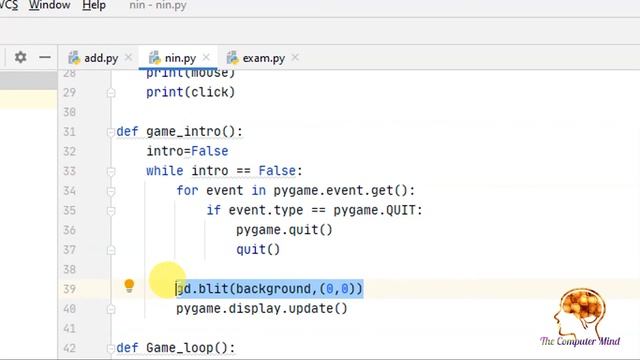640x360 pixels.
Task: Open the project panel settings gear
Action: [20, 57]
